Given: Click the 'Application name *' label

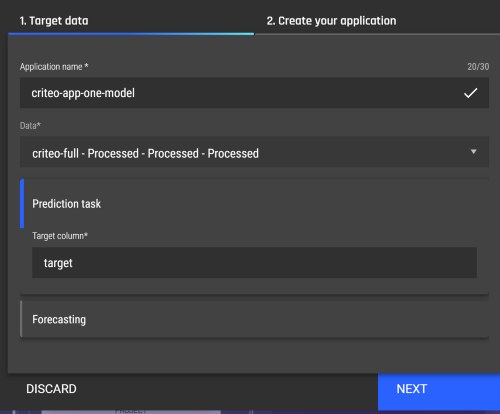Looking at the screenshot, I should click(x=54, y=67).
